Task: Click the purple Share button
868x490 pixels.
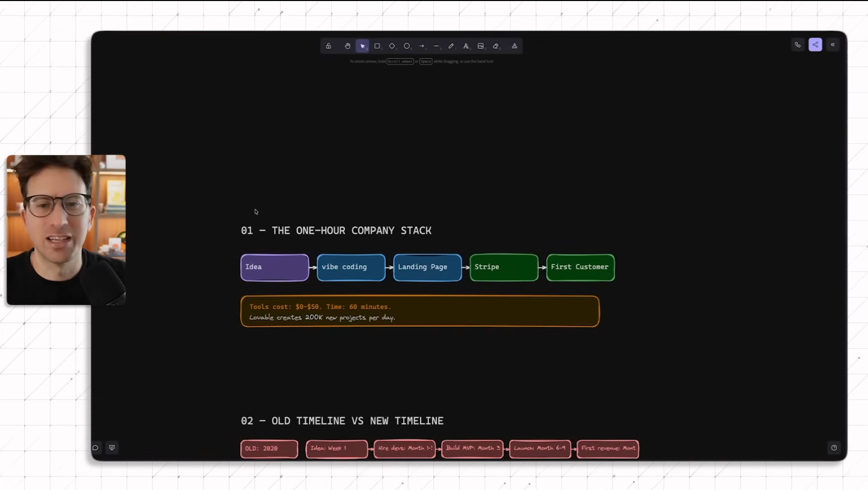Action: point(815,45)
